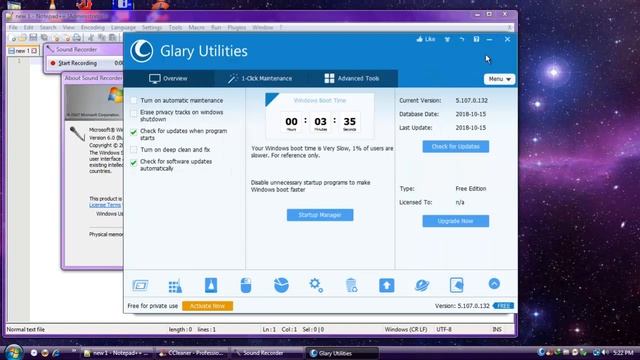Click the FREE badge beside the version number

point(503,306)
